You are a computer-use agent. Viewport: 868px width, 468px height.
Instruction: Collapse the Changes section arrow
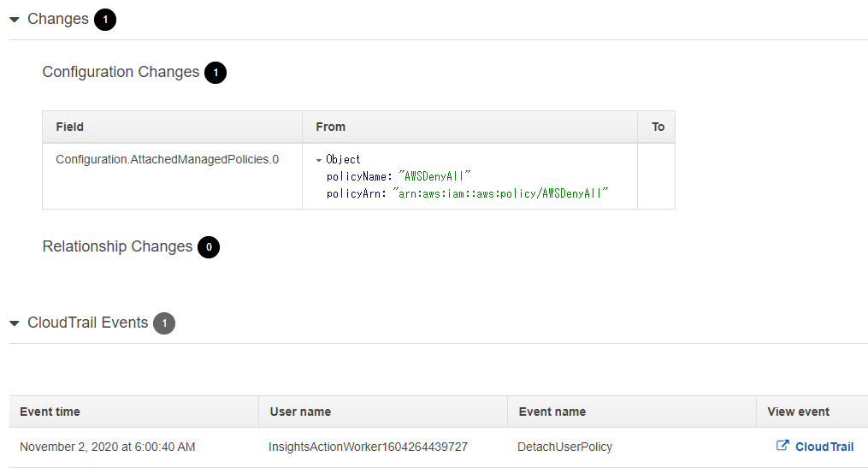[15, 20]
